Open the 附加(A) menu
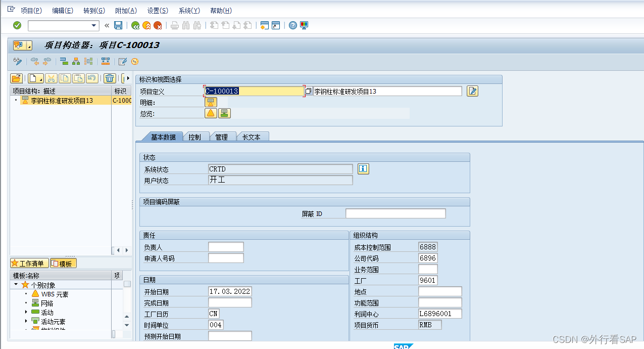Screen dimensions: 644x349 (x=126, y=11)
